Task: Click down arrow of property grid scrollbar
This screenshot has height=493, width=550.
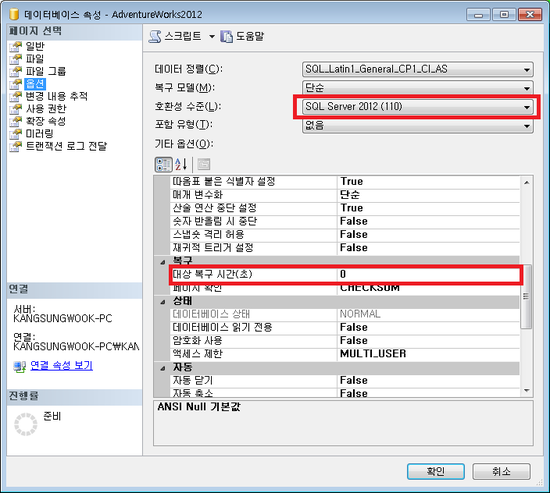Action: coord(526,391)
